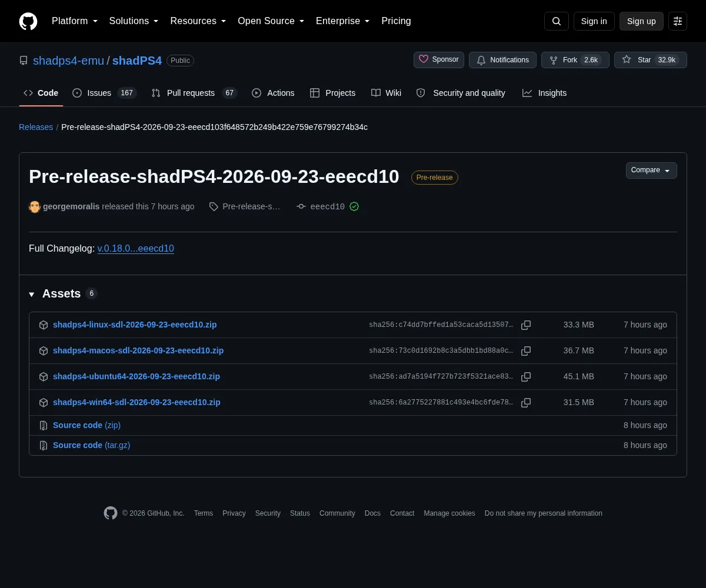Click the commit icon beside eeecd10
Screen dimensions: 706x588
301,206
